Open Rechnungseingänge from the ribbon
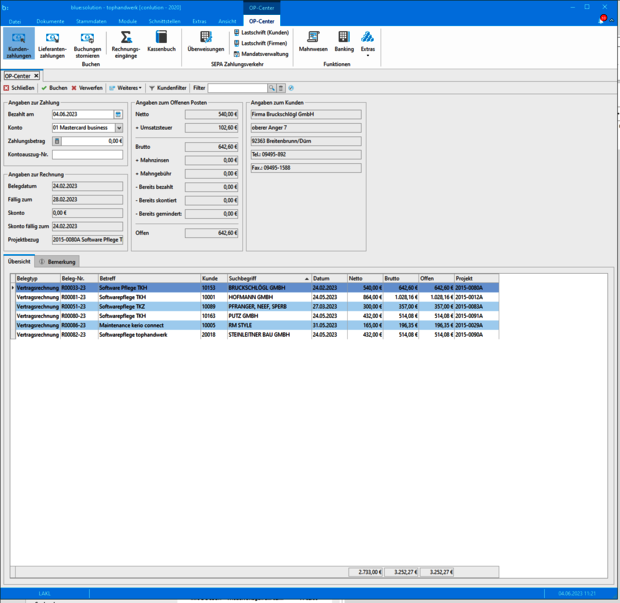This screenshot has width=620, height=603. tap(126, 43)
